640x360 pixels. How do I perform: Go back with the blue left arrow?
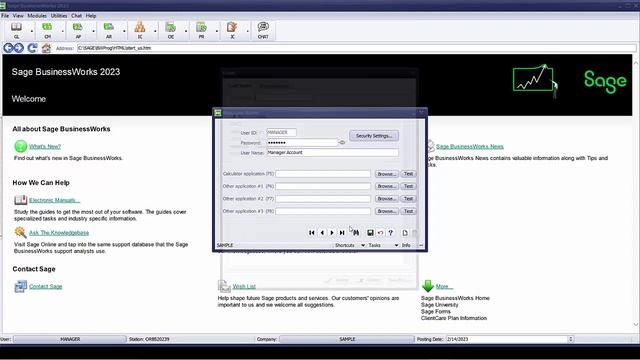[x=8, y=48]
